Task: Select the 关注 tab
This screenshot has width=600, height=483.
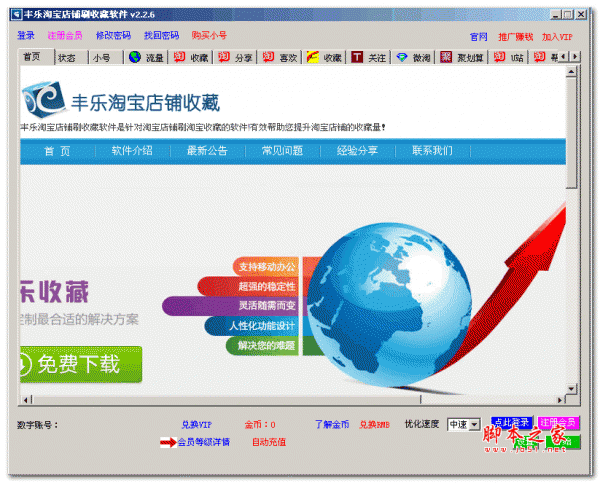Action: [368, 58]
